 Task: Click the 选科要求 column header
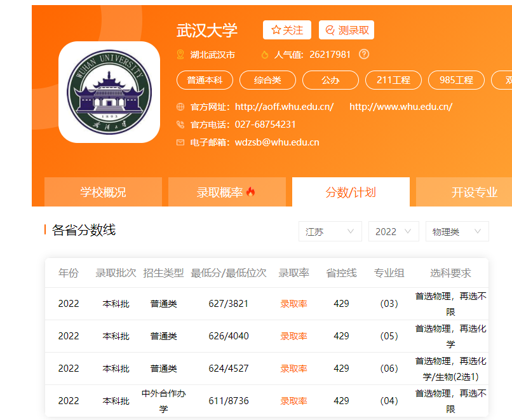click(450, 273)
